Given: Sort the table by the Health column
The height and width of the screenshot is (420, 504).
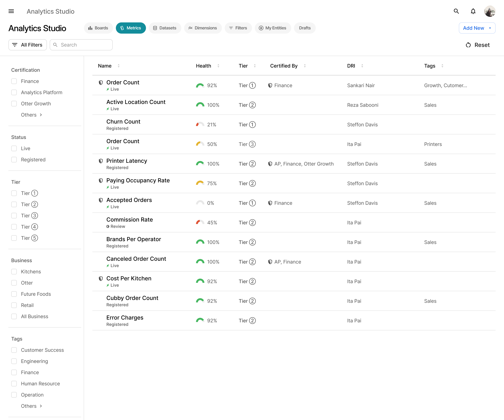Looking at the screenshot, I should [218, 66].
